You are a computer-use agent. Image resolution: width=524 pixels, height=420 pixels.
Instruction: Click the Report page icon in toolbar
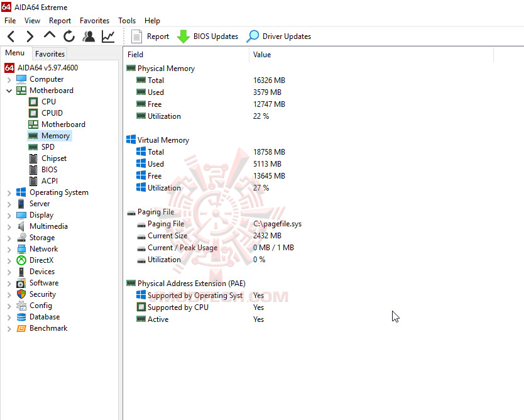(136, 36)
